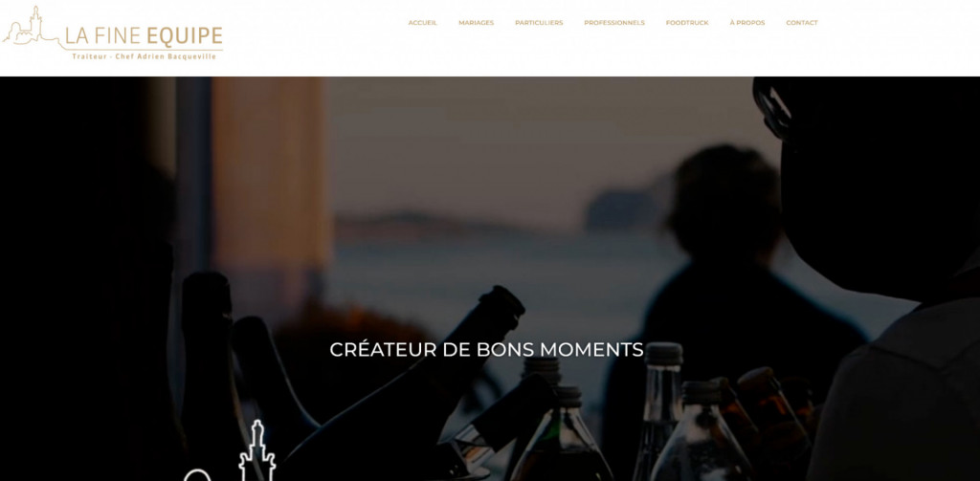Click the Traiteur - Chef Adrien Bacqueville tagline
This screenshot has height=481, width=980.
[x=144, y=56]
